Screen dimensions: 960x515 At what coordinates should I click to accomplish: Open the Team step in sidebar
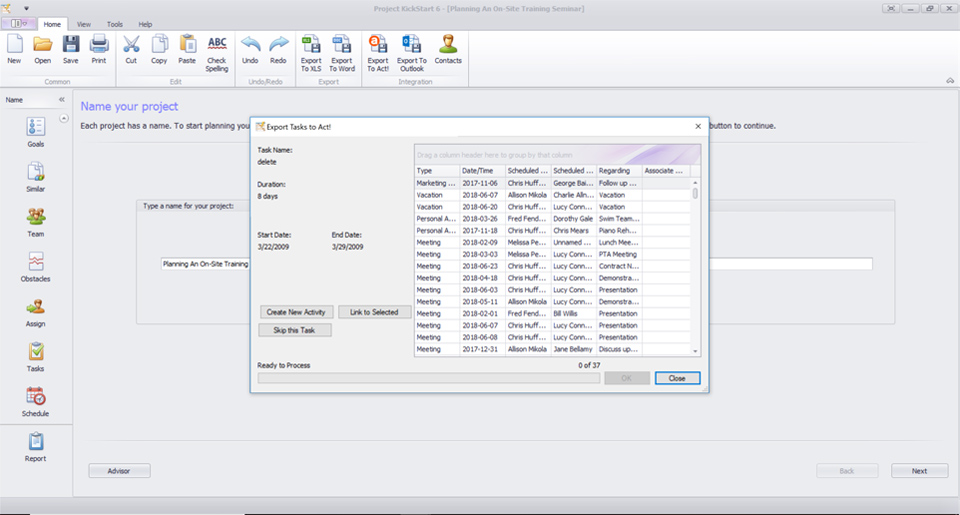pos(36,222)
